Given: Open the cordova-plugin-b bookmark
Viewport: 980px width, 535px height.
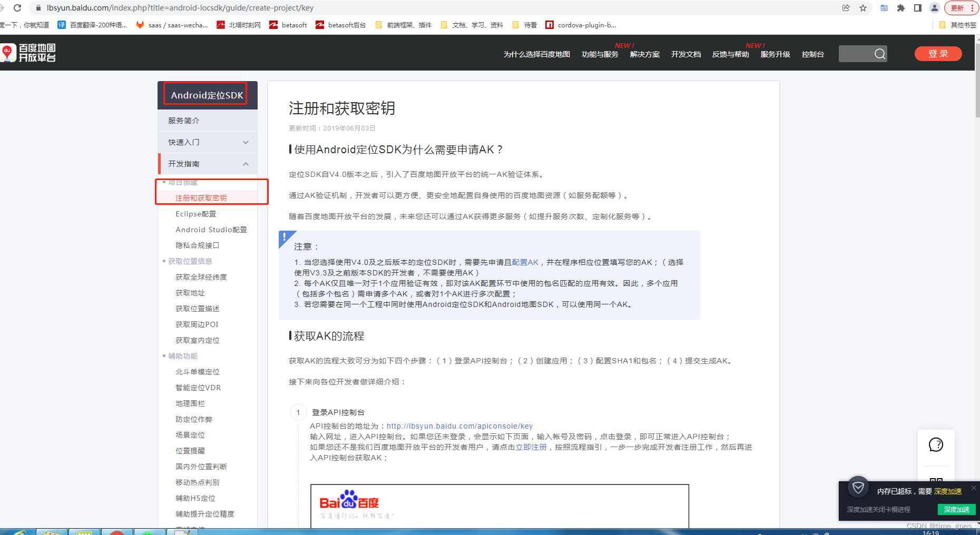Looking at the screenshot, I should coord(581,25).
